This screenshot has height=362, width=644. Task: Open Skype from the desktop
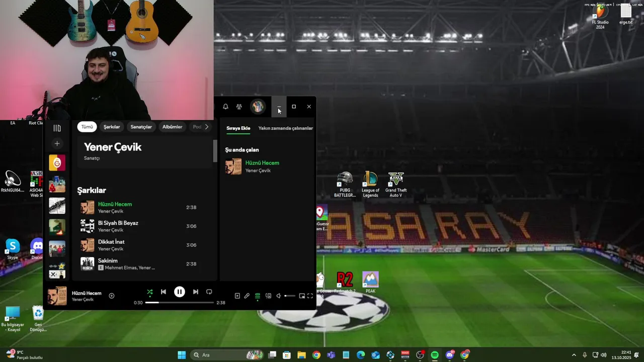(12, 249)
